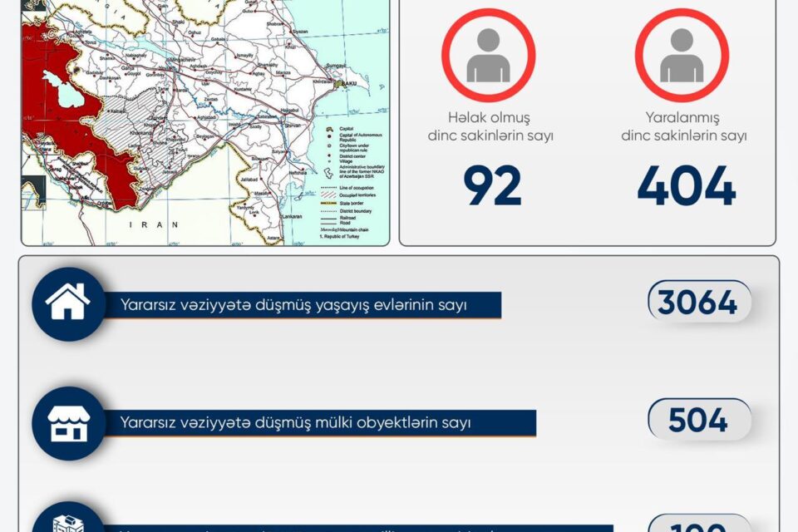Click "1. Republic of Turkey" legend note
This screenshot has height=532, width=798.
[x=339, y=237]
